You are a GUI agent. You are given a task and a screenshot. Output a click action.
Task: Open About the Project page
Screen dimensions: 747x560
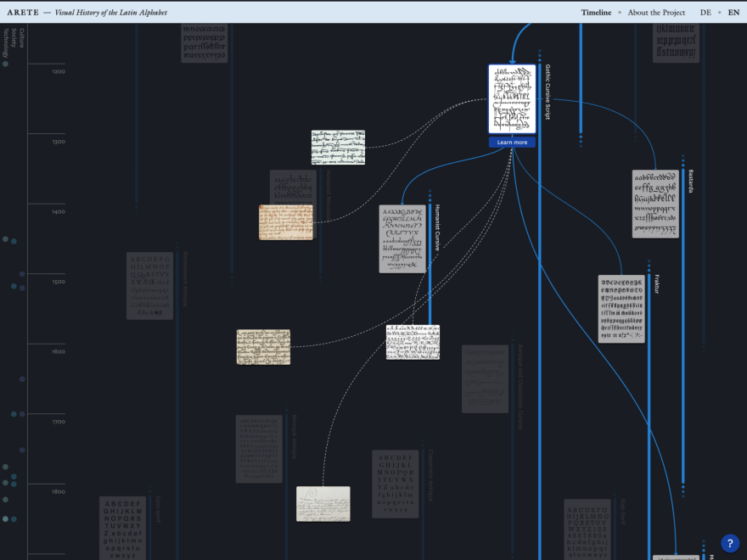click(656, 13)
